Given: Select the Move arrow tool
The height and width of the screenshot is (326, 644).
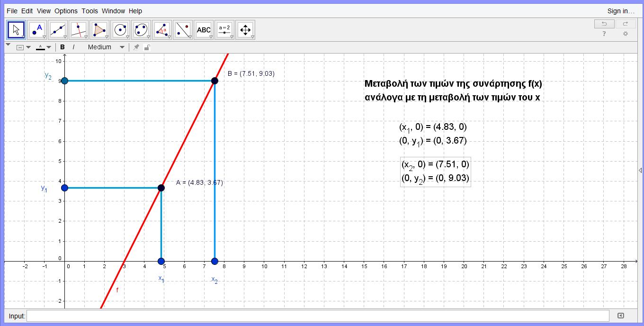Looking at the screenshot, I should pyautogui.click(x=17, y=30).
